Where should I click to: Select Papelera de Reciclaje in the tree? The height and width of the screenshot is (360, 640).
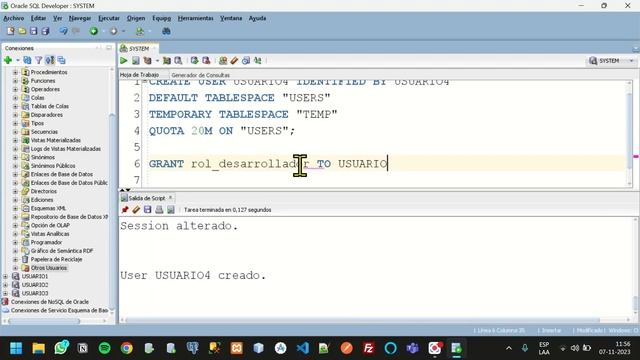tap(56, 260)
